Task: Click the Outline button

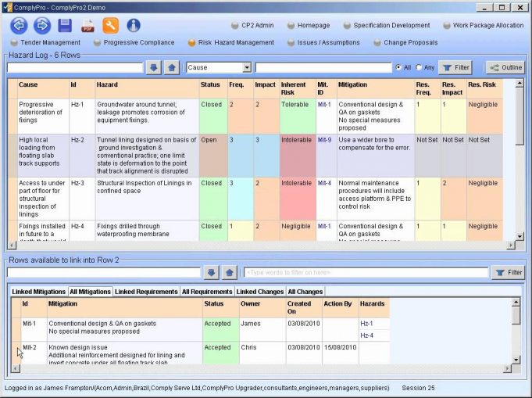Action: tap(505, 68)
